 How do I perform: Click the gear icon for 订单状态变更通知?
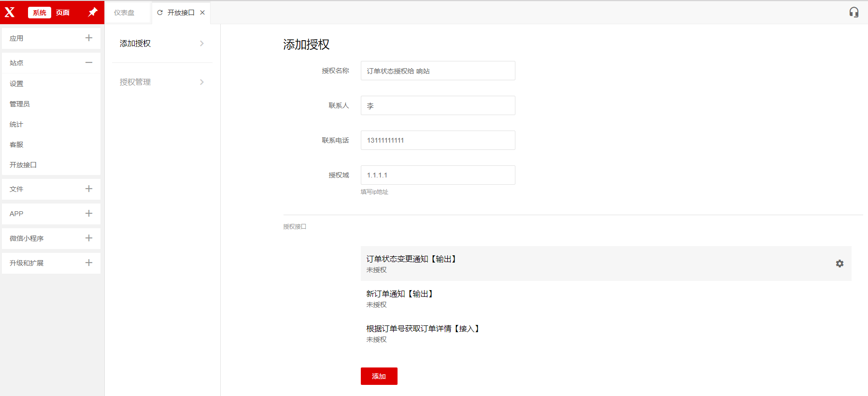click(x=840, y=264)
